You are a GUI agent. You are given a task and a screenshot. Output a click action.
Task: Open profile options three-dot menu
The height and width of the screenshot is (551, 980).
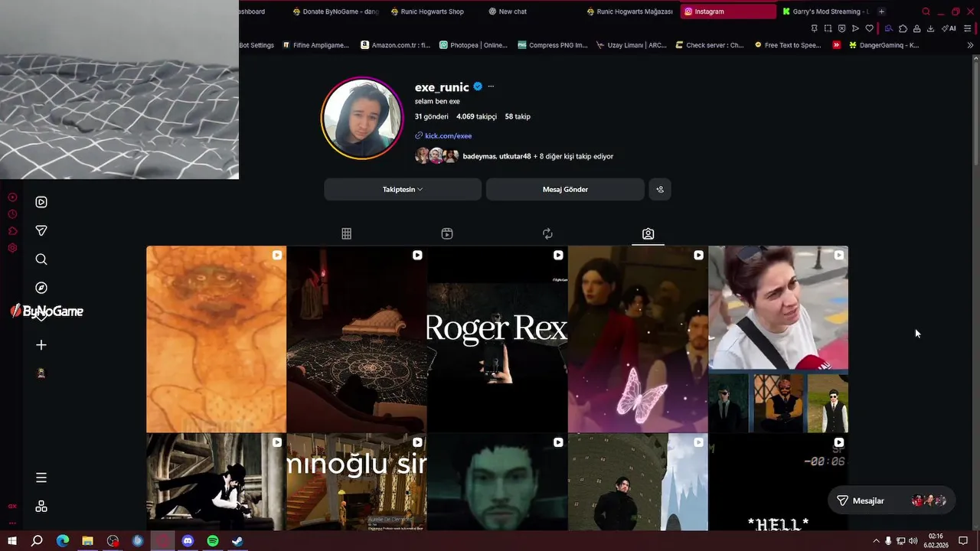pyautogui.click(x=491, y=86)
